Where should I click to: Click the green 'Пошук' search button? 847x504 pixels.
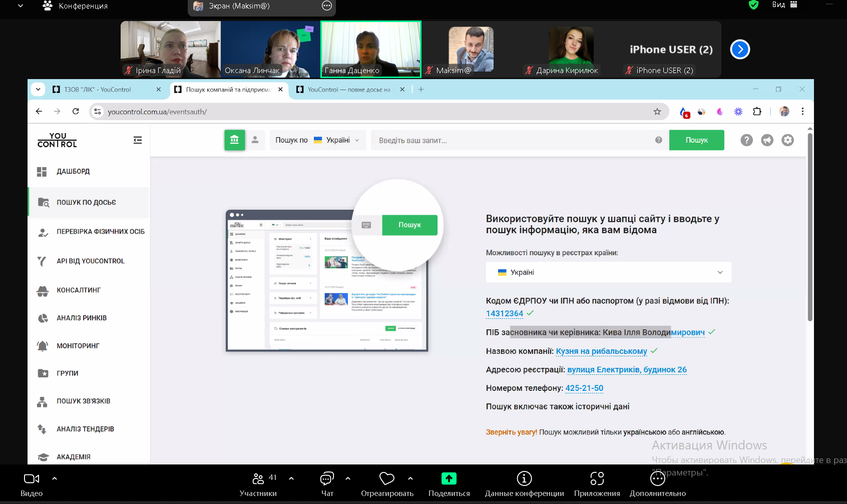pyautogui.click(x=696, y=140)
